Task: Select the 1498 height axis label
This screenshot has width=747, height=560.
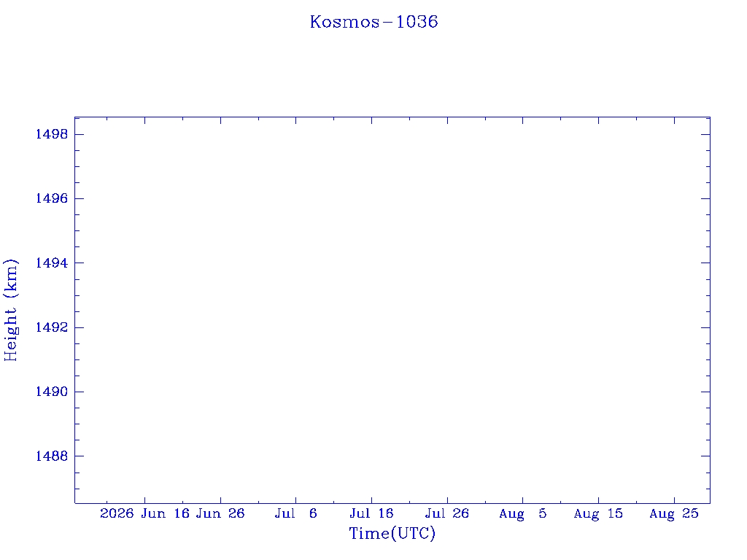Action: point(52,134)
